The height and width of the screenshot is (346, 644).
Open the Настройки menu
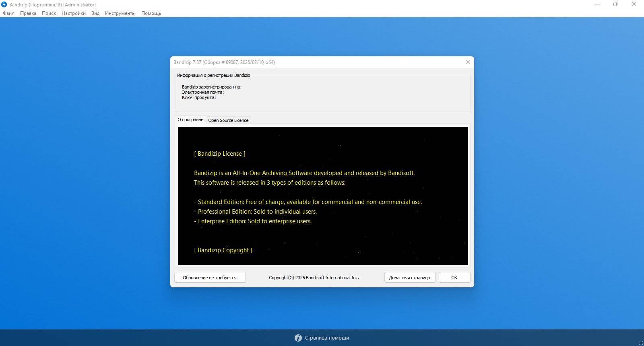tap(73, 13)
